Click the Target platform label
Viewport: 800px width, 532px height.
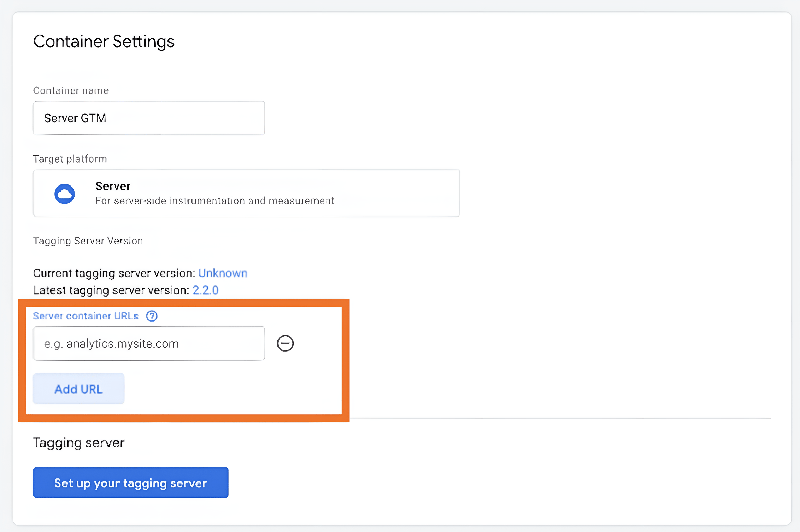[70, 159]
